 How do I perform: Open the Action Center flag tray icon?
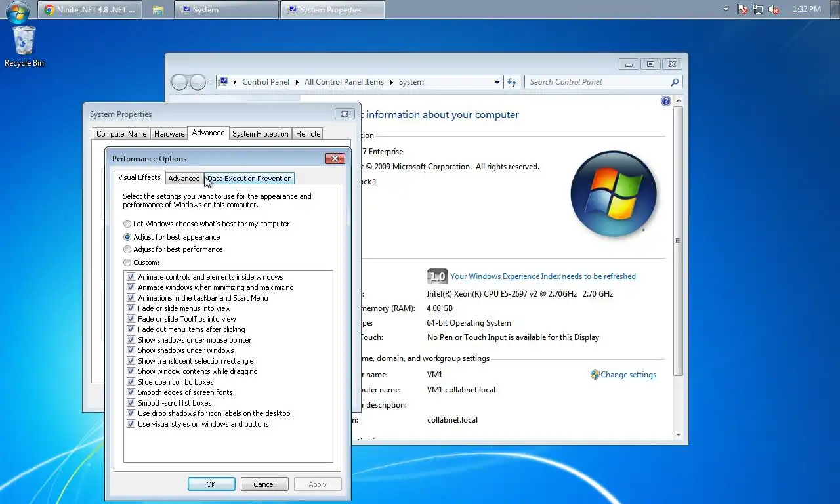click(x=742, y=10)
